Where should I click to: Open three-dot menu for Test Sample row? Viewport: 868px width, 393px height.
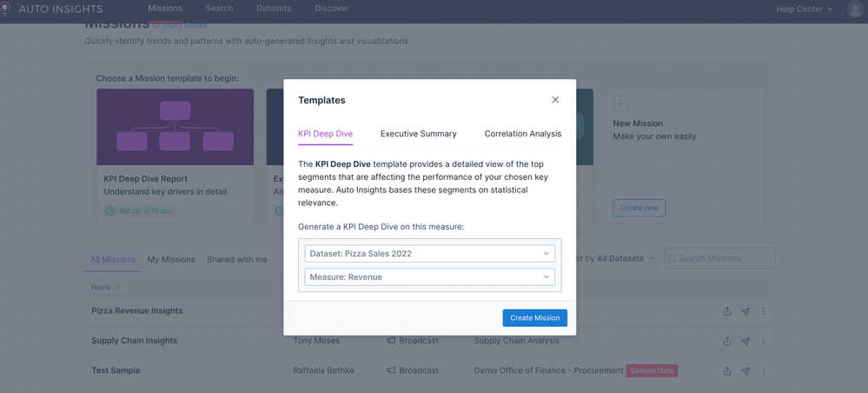[764, 371]
